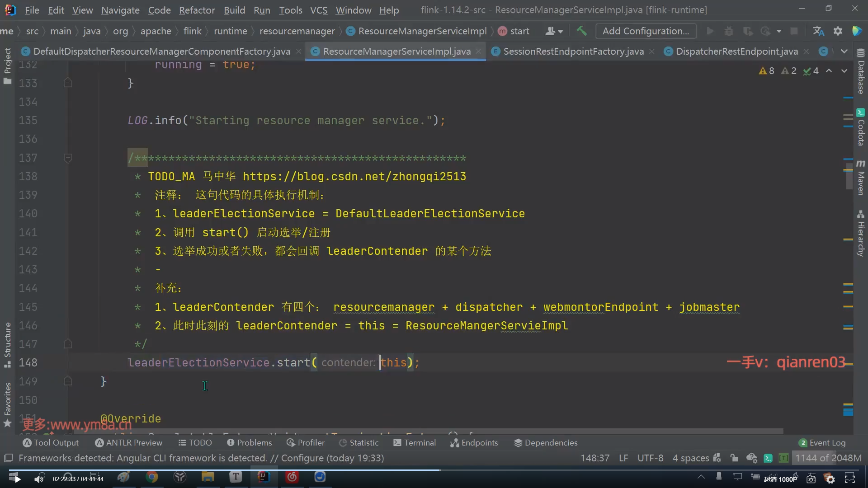The width and height of the screenshot is (868, 488).
Task: Open the user account dropdown arrow
Action: point(561,31)
